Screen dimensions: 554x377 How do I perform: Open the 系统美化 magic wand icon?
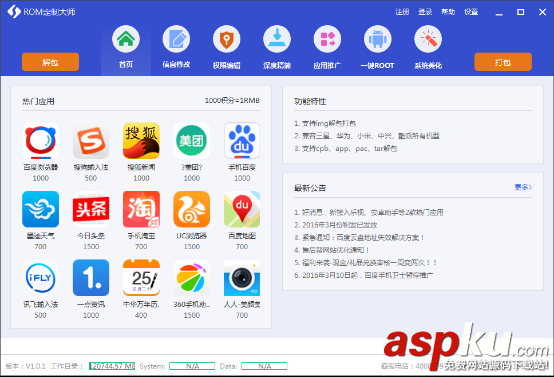tap(428, 39)
